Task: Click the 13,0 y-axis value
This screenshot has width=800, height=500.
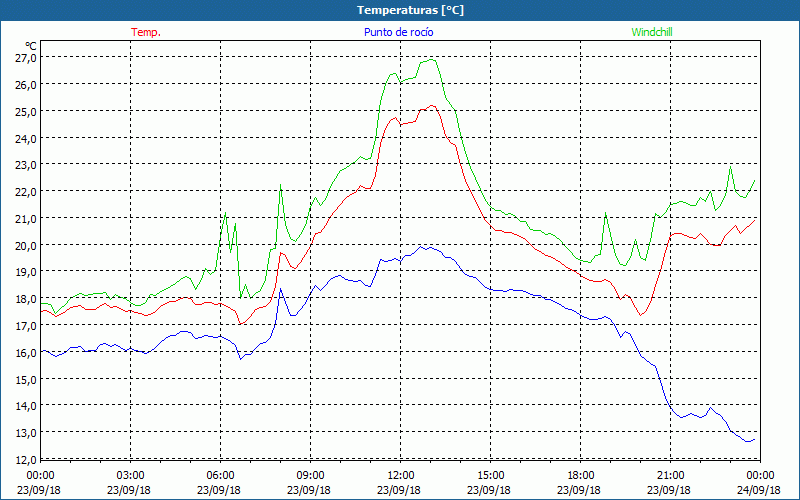Action: tap(26, 433)
